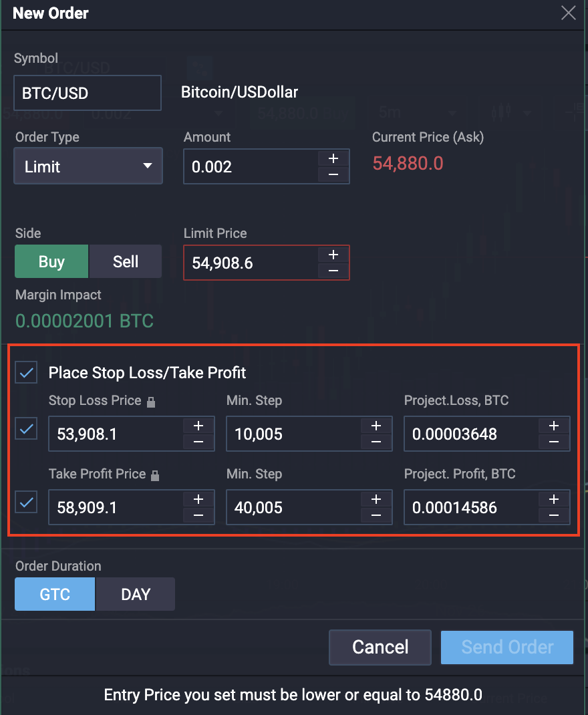588x715 pixels.
Task: Toggle the Place Stop Loss/Take Profit checkbox
Action: pyautogui.click(x=25, y=372)
